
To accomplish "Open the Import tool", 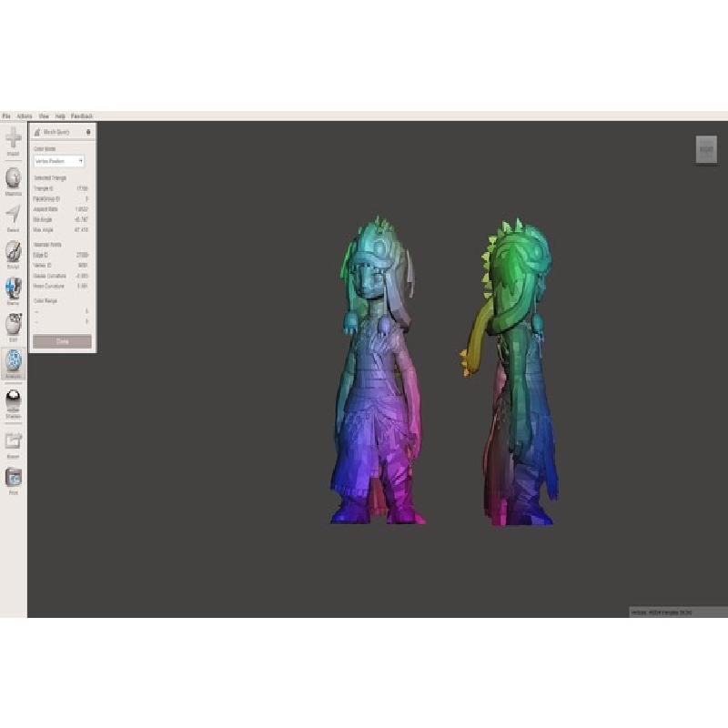I will (14, 142).
